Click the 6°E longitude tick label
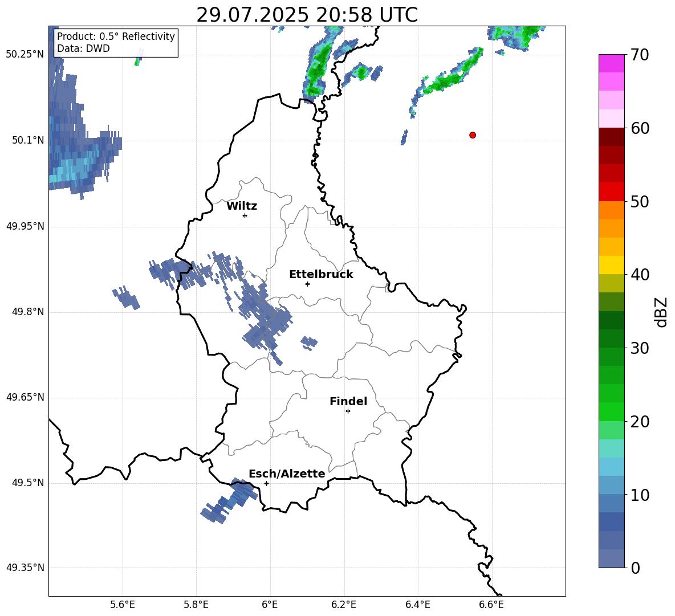Screen dimensions: 675x616 click(x=270, y=605)
